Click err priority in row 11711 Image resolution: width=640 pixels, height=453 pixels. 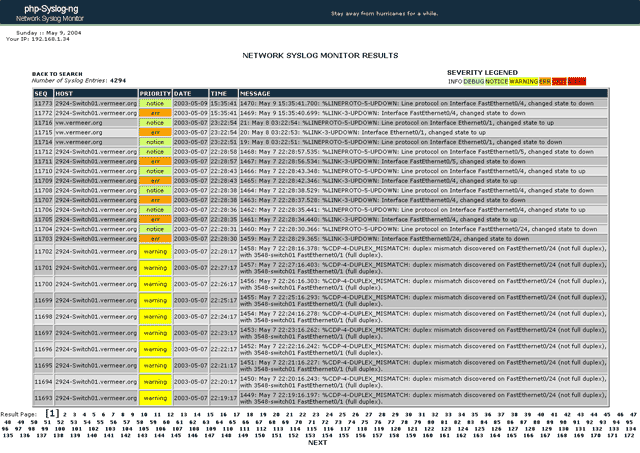pyautogui.click(x=155, y=162)
